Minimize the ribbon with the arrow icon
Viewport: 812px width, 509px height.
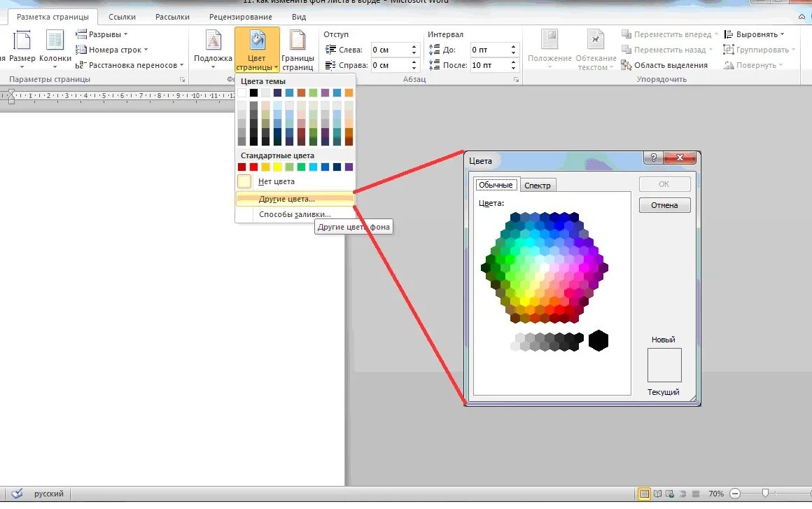pos(802,17)
